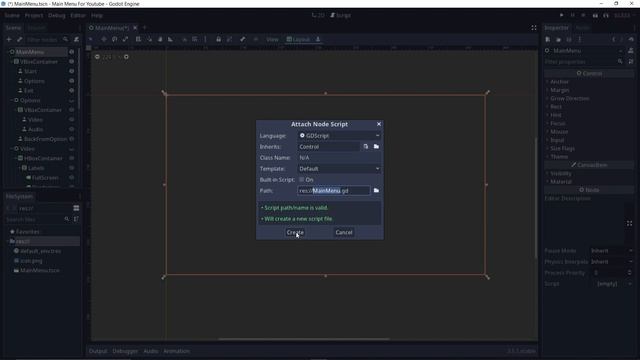Zoom in the canvas with plus icon

click(x=126, y=57)
